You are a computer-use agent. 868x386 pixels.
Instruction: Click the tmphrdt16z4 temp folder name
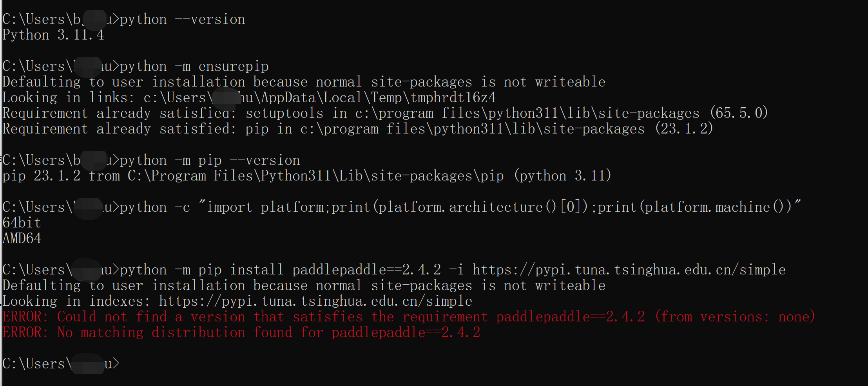coord(453,97)
